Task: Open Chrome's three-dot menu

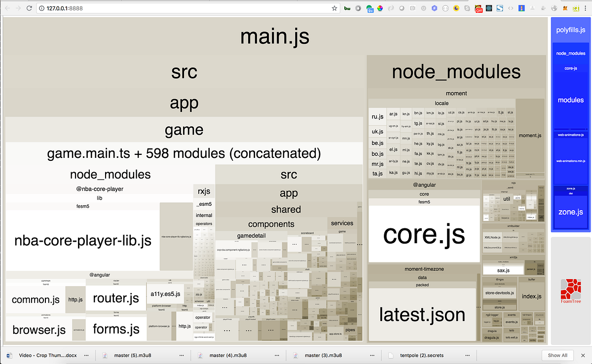Action: click(585, 8)
